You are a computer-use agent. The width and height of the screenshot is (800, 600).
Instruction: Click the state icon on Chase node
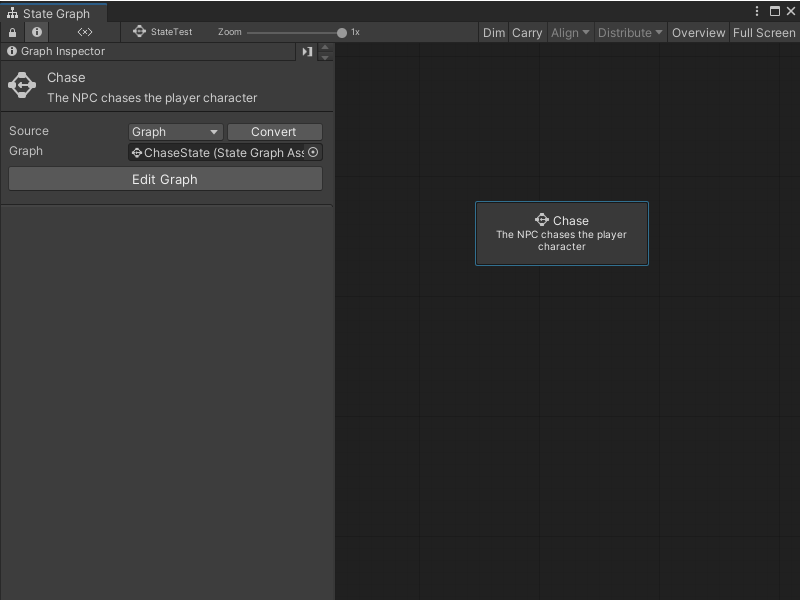pyautogui.click(x=541, y=220)
